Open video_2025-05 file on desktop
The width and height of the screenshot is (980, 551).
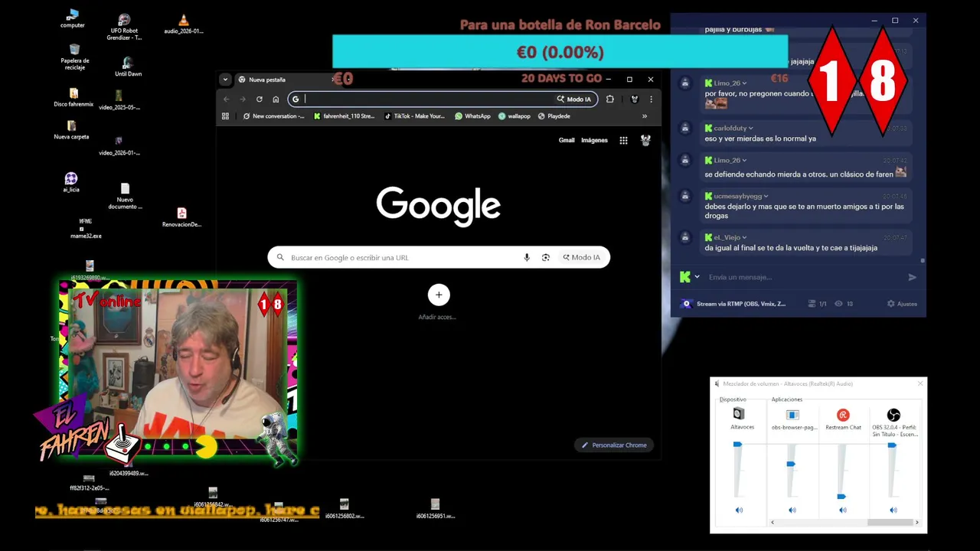119,100
